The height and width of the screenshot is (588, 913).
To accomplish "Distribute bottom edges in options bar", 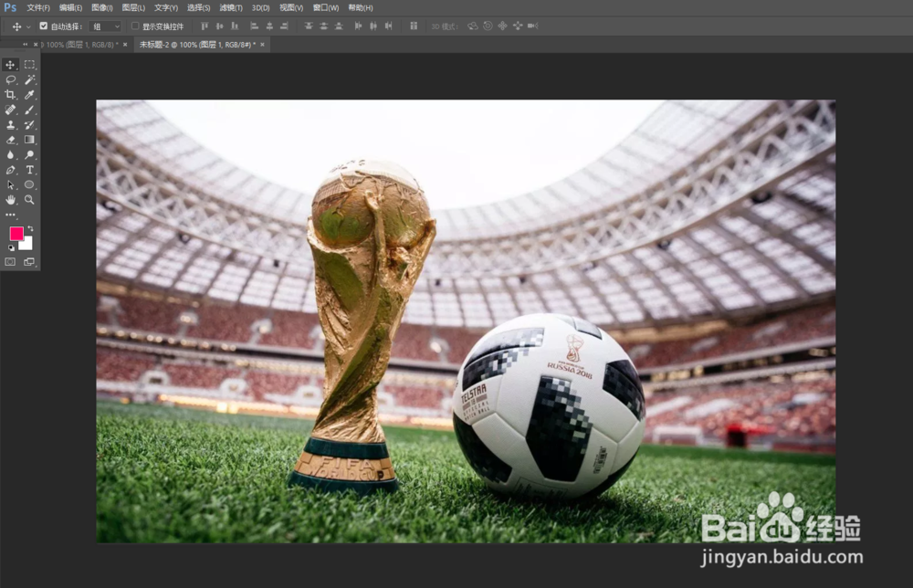I will tap(339, 26).
